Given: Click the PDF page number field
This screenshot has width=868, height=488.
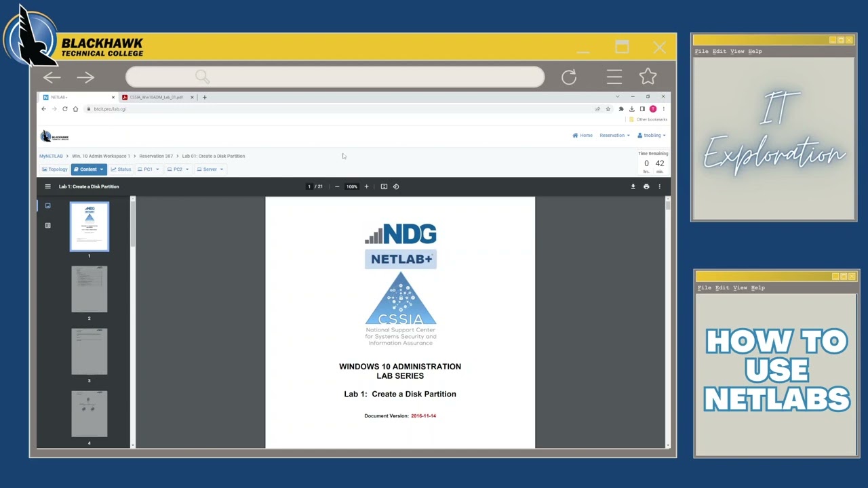Looking at the screenshot, I should click(x=309, y=186).
